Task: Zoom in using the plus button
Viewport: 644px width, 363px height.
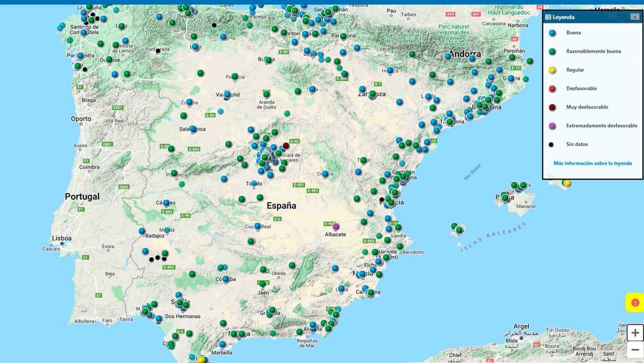Action: point(635,332)
